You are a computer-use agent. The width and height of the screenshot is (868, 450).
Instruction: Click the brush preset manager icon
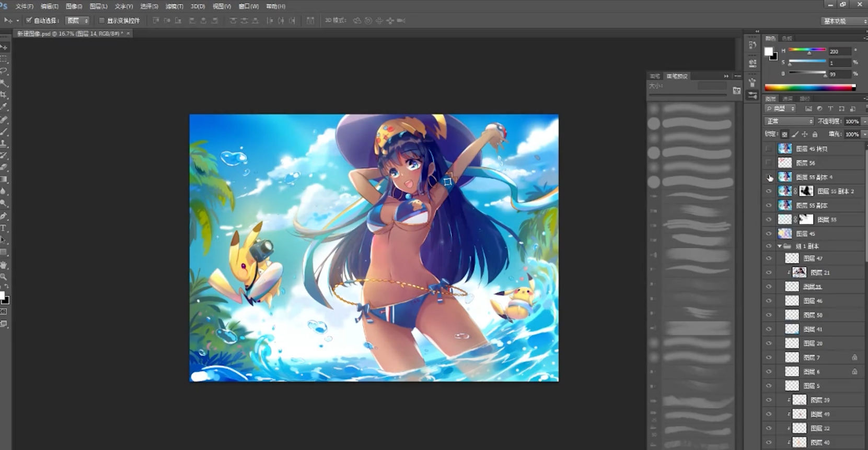click(x=737, y=91)
